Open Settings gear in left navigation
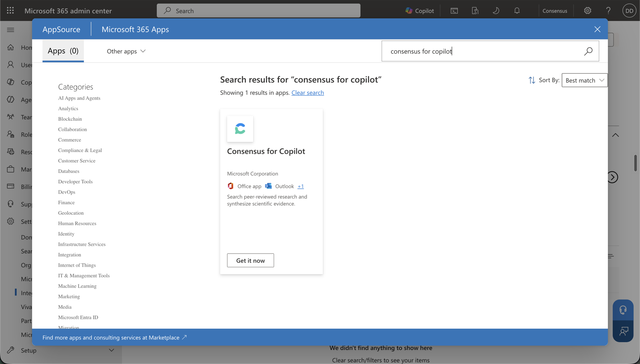 (11, 221)
